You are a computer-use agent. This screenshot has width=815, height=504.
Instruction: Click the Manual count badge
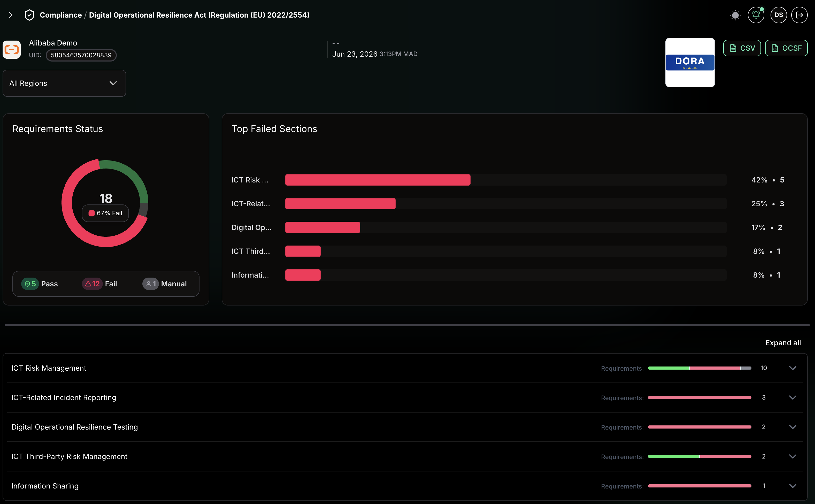(150, 284)
